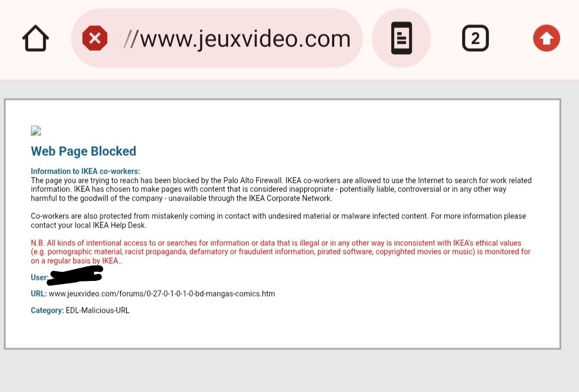579x392 pixels.
Task: Focus the jeuxvideo.com address bar
Action: tap(217, 38)
